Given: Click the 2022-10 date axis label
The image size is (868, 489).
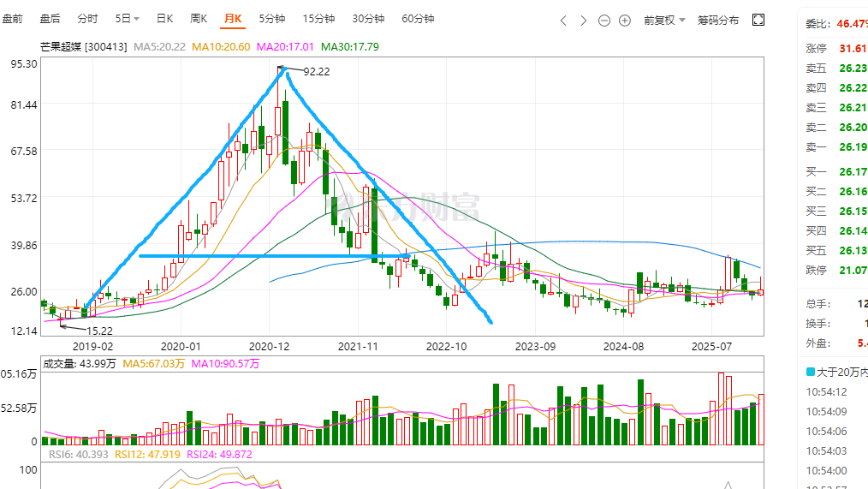Looking at the screenshot, I should click(x=446, y=347).
